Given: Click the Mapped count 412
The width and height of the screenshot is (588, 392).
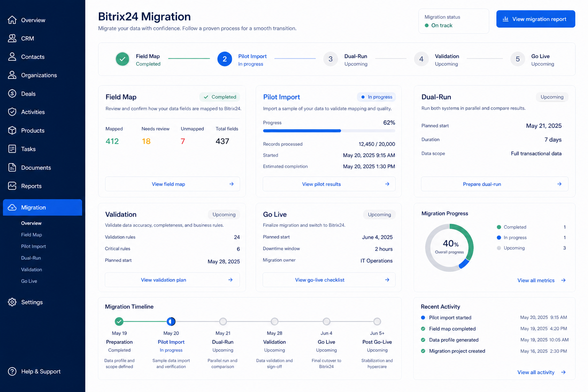Looking at the screenshot, I should coord(112,141).
